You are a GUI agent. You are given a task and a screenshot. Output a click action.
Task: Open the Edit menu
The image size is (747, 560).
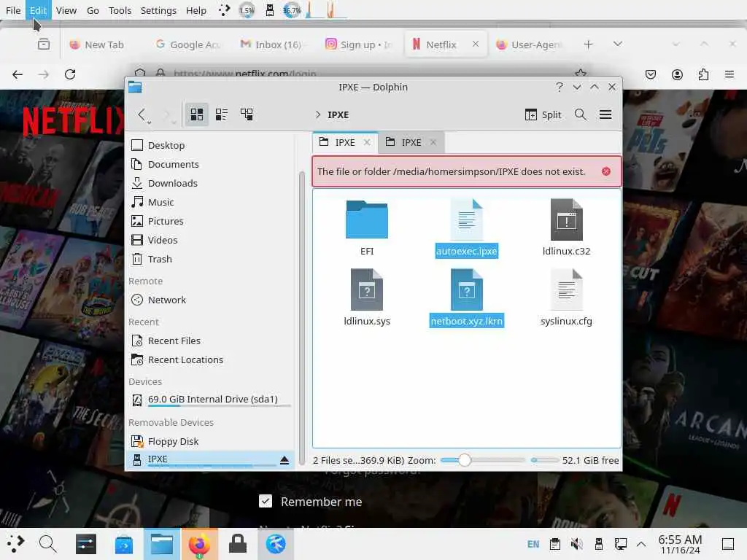tap(38, 10)
